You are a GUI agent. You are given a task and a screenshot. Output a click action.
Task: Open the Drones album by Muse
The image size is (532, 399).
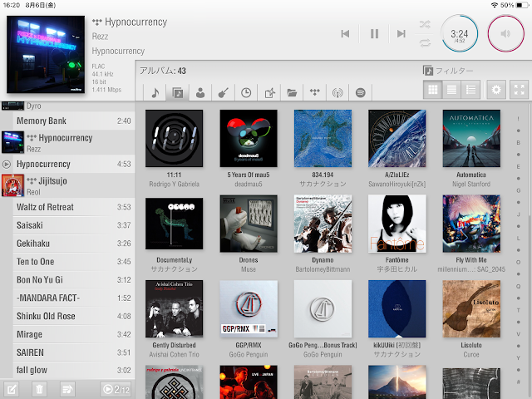249,224
